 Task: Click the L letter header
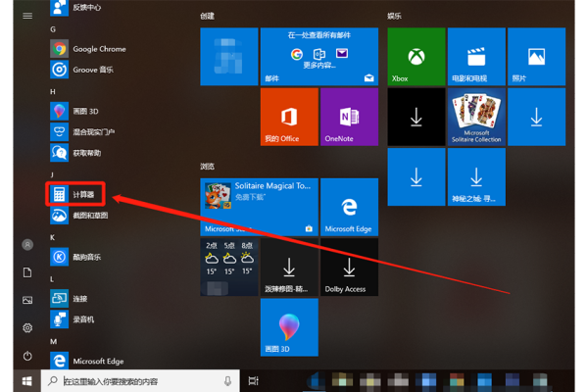pos(52,279)
